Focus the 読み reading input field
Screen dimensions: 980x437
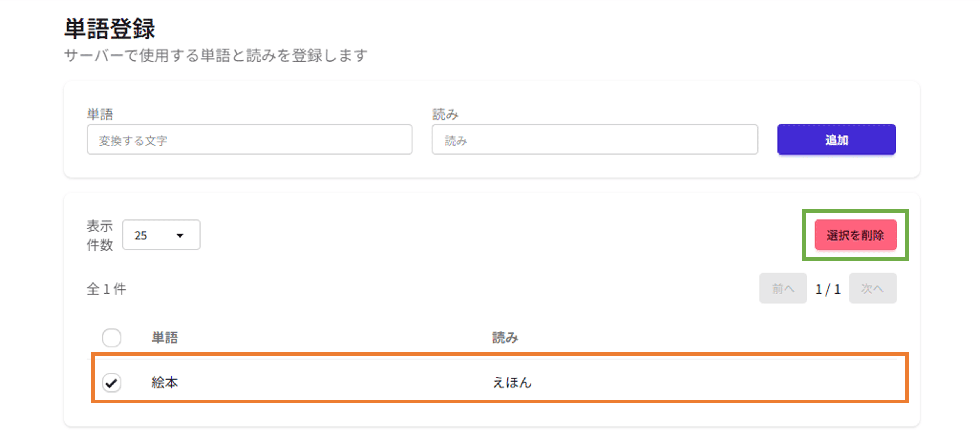pos(594,140)
